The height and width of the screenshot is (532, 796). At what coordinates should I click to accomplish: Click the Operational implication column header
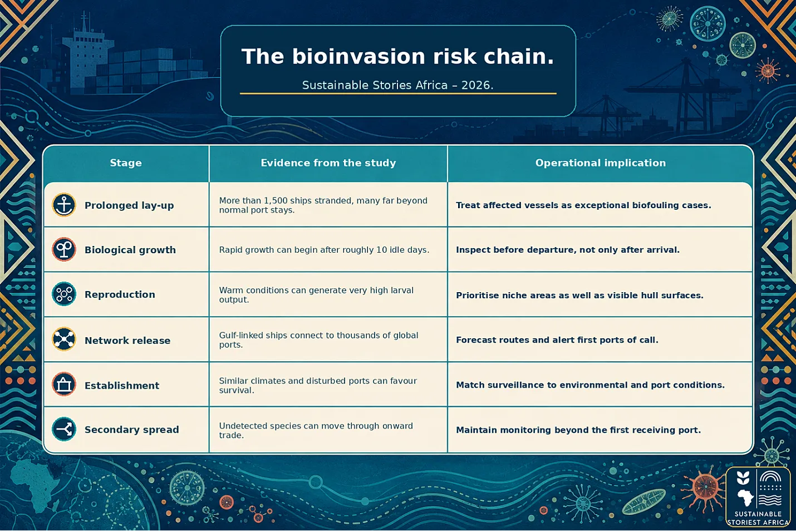coord(601,163)
